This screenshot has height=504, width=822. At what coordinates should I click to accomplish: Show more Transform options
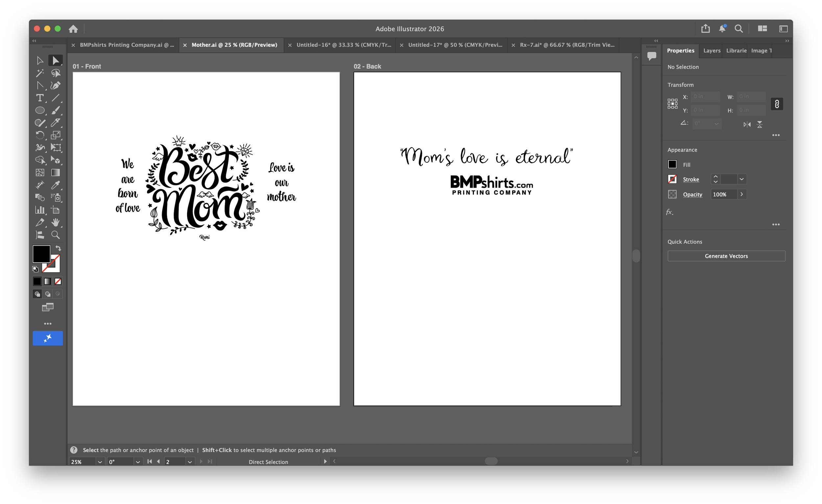coord(776,135)
